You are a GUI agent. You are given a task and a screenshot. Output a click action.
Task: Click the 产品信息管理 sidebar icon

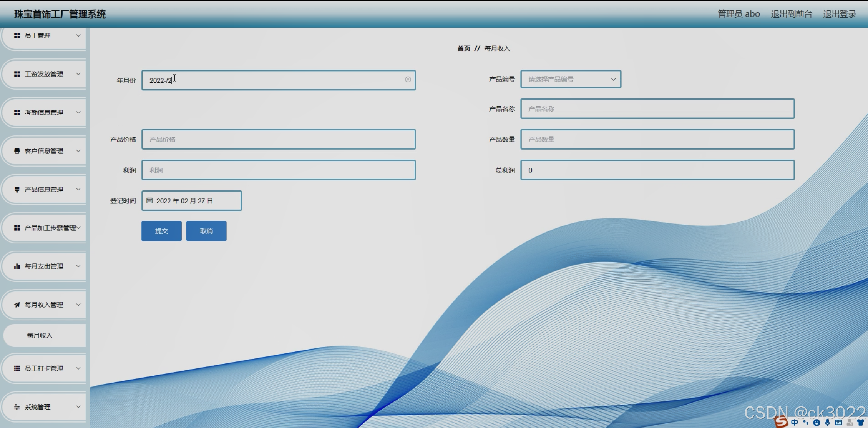point(17,189)
